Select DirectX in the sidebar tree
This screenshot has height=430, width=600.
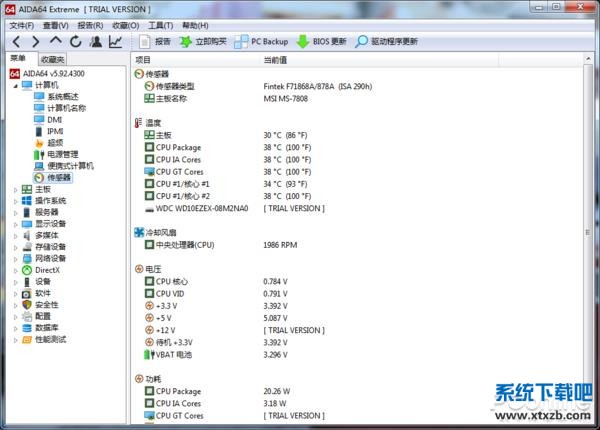point(47,270)
